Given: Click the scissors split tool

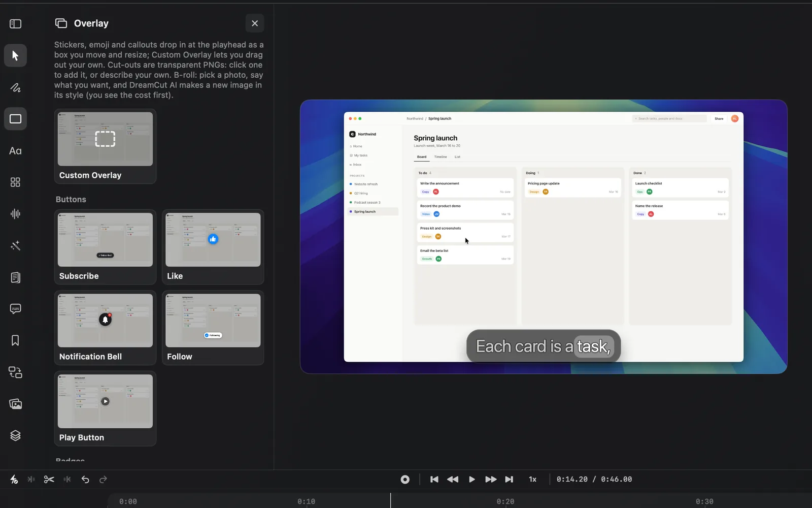Looking at the screenshot, I should pyautogui.click(x=49, y=479).
